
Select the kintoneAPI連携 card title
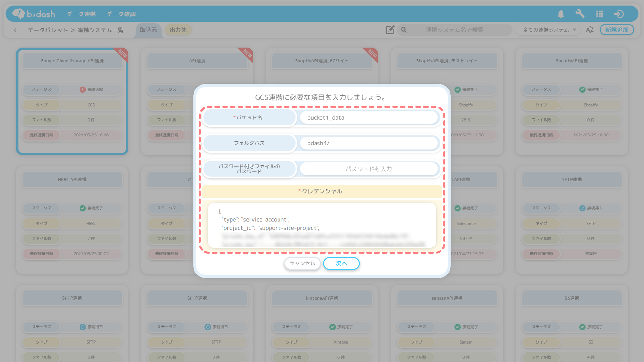click(x=322, y=298)
